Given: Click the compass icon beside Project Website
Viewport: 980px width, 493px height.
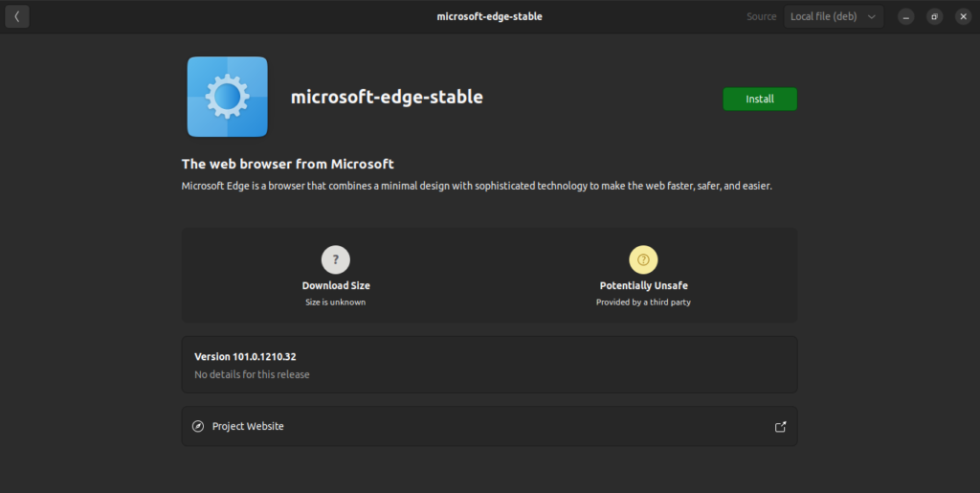Looking at the screenshot, I should coord(198,426).
